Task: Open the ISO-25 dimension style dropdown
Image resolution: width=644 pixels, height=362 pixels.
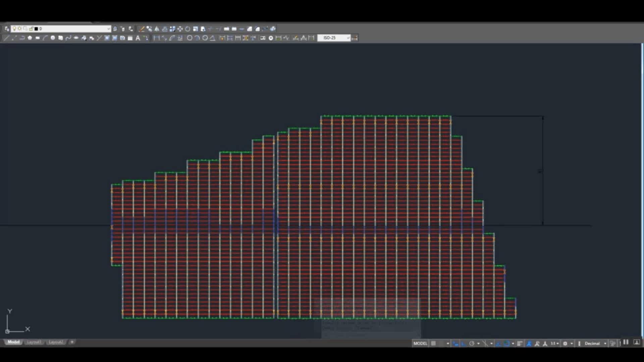Action: coord(334,38)
